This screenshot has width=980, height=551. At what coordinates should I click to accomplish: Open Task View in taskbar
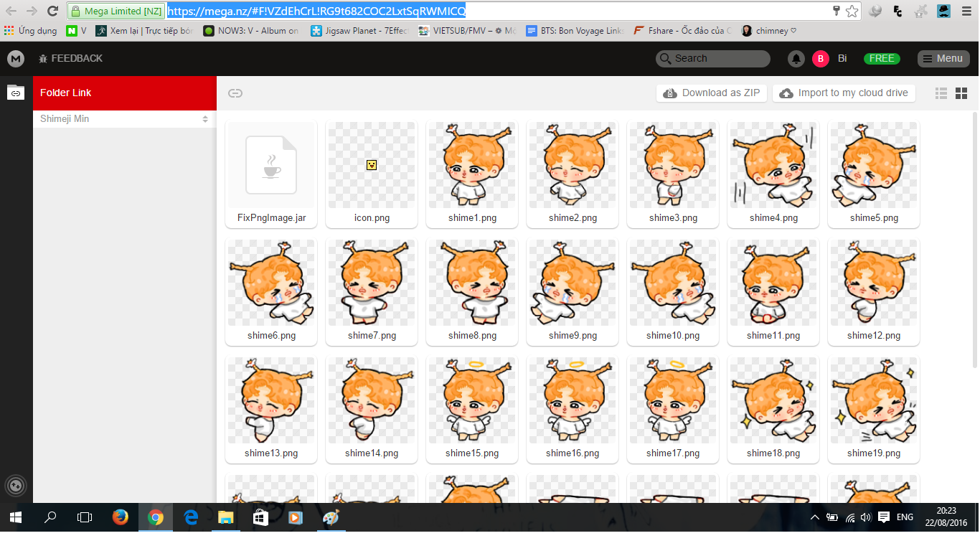point(85,517)
